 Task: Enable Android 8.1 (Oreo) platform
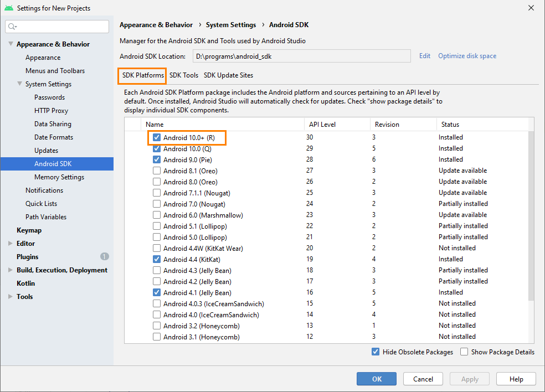coord(157,170)
